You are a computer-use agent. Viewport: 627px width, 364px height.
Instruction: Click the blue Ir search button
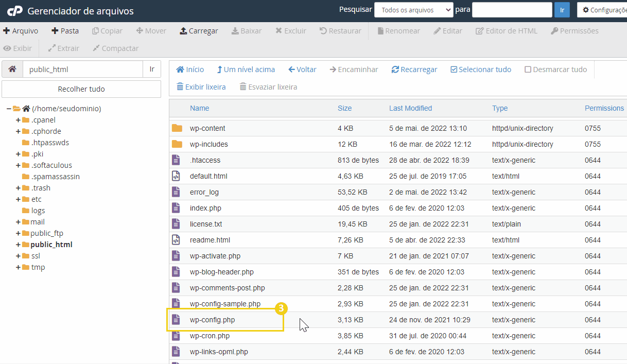(562, 10)
